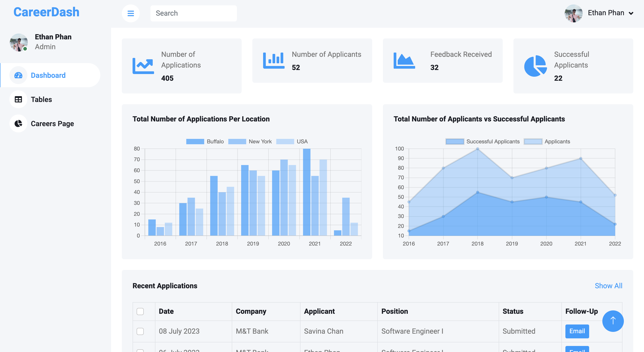The height and width of the screenshot is (352, 644).
Task: Click the Dashboard speedometer icon
Action: tap(18, 75)
